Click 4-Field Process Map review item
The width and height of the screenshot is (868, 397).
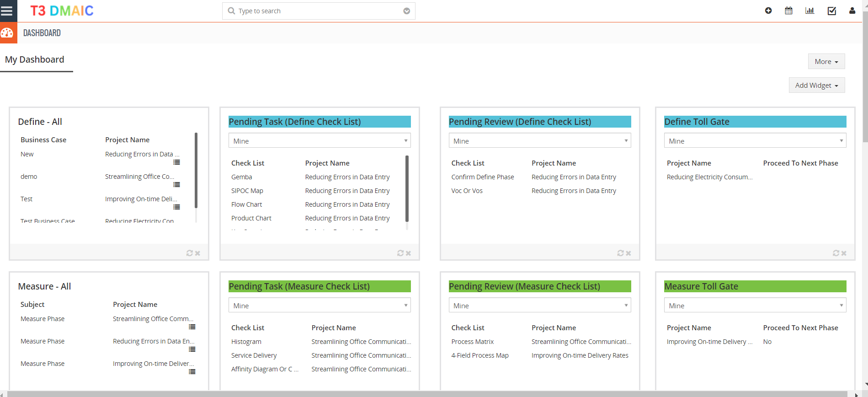pyautogui.click(x=480, y=355)
